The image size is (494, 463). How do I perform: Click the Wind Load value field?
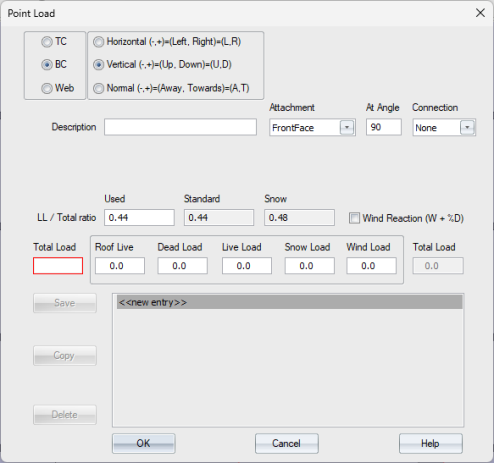[372, 266]
